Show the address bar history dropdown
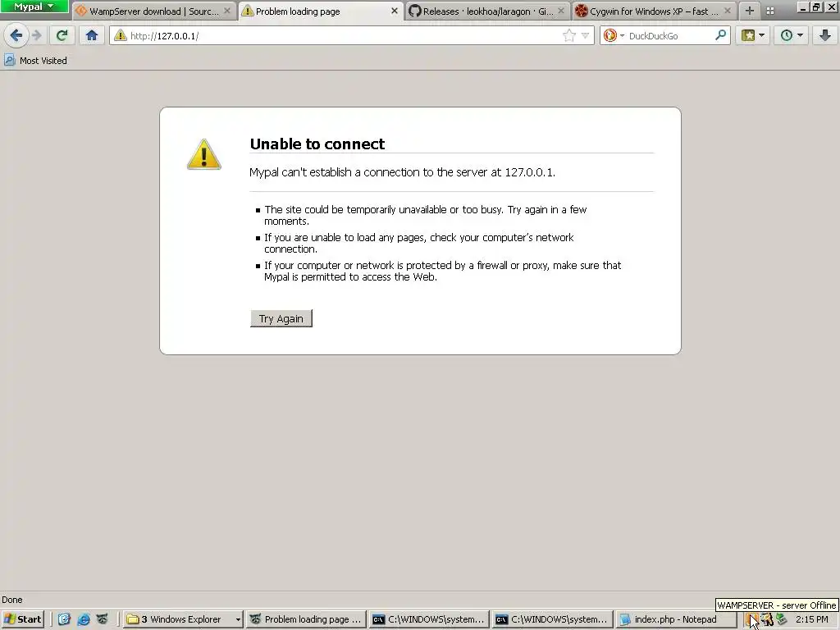 [585, 36]
